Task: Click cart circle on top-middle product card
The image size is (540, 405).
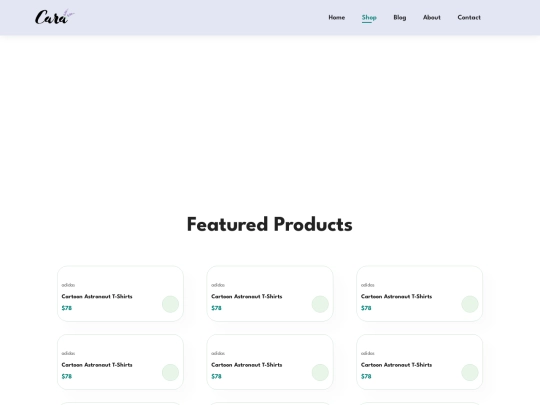Action: (320, 304)
